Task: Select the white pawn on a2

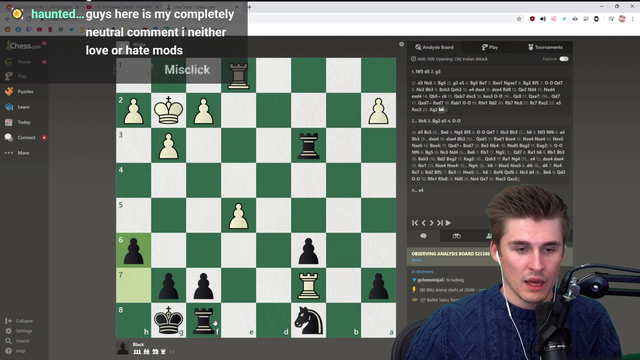Action: pyautogui.click(x=378, y=110)
